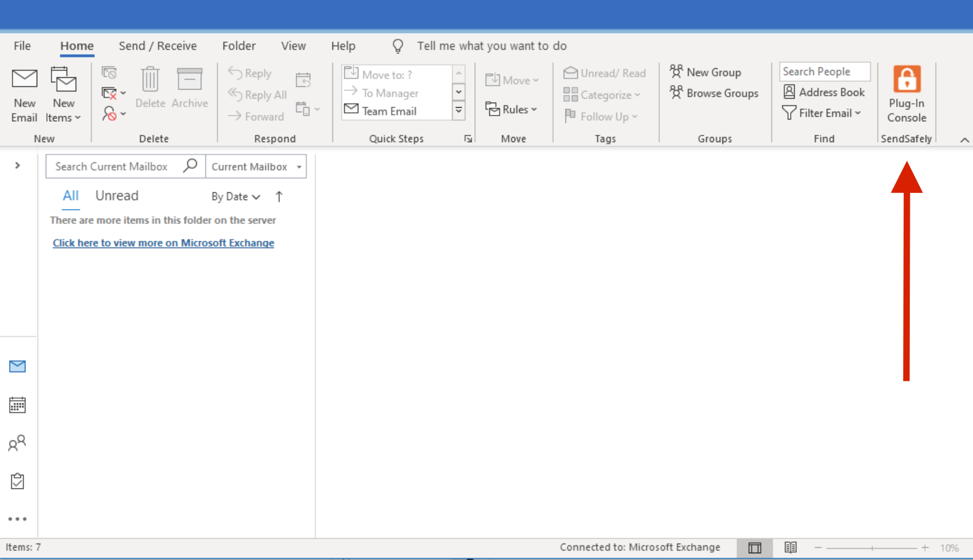Viewport: 973px width, 560px height.
Task: Expand the folder pane
Action: click(17, 165)
